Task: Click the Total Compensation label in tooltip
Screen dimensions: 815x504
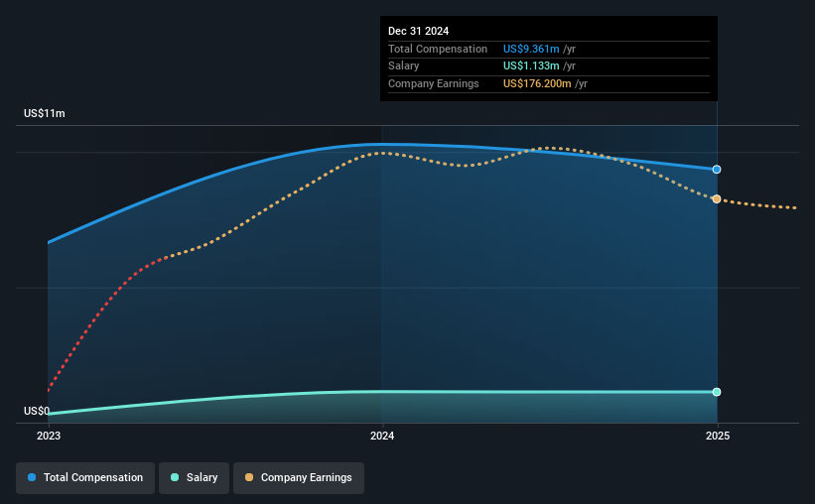Action: point(438,49)
